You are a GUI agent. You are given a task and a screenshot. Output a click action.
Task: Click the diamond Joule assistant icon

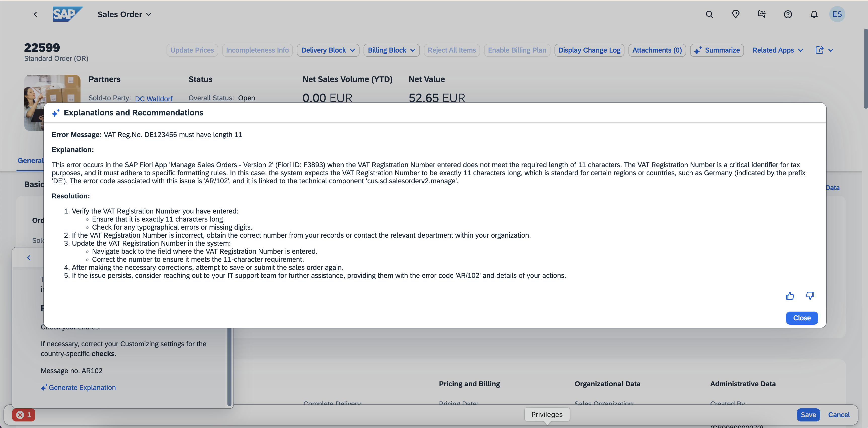point(735,14)
